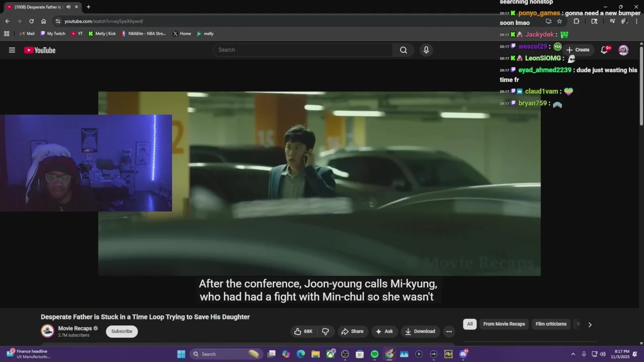Open Task View from the taskbar
Viewport: 644px width, 362px height.
point(271,354)
